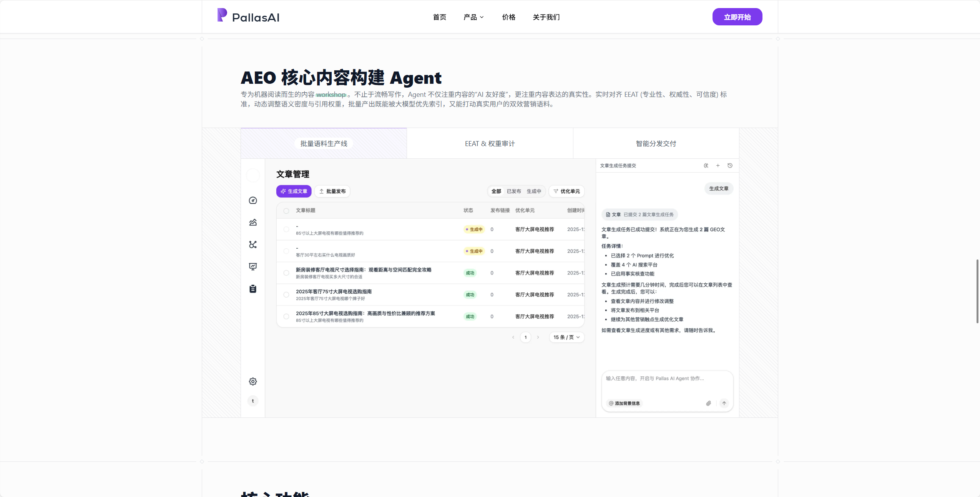Open the dashboard gauge icon in sidebar
Viewport: 980px width, 497px height.
pos(253,200)
